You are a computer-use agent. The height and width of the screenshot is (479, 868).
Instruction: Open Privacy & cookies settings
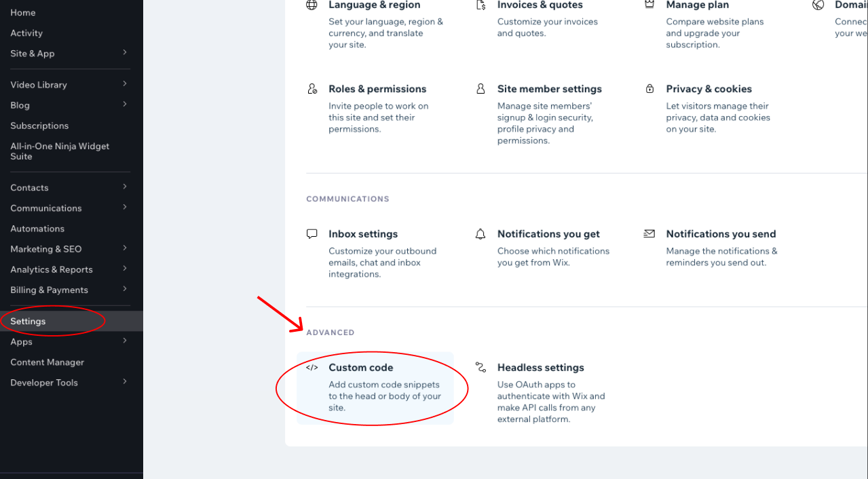tap(709, 89)
